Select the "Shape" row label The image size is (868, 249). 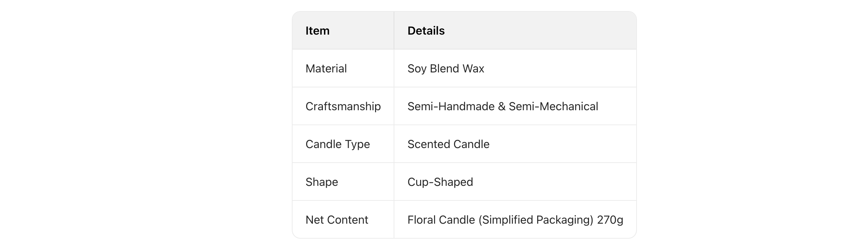[x=321, y=182]
